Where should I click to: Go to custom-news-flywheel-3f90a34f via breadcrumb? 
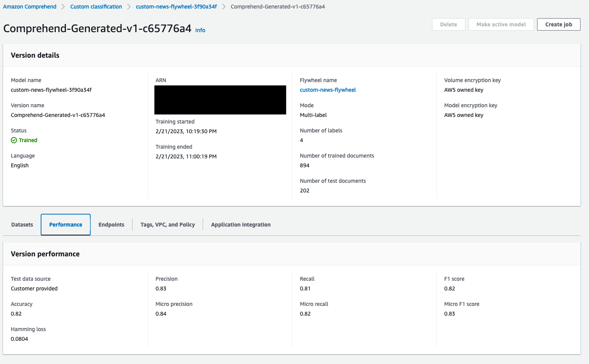[x=176, y=7]
